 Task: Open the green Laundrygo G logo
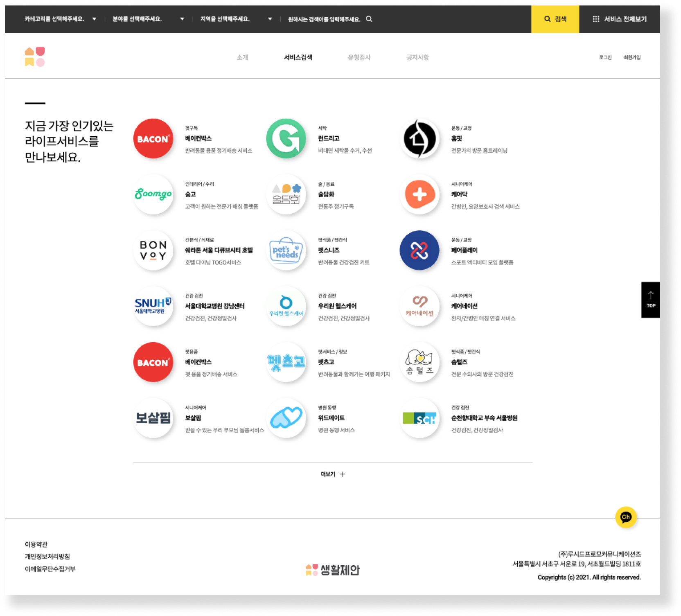pyautogui.click(x=286, y=138)
